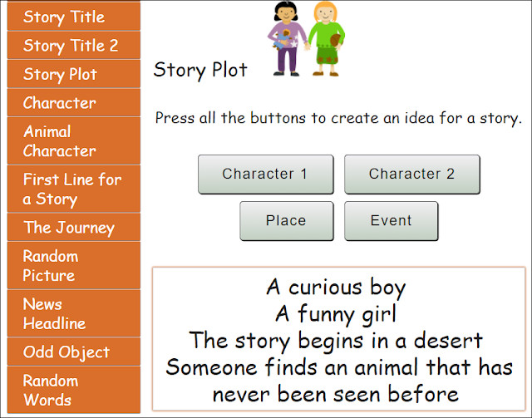
Task: Click the two children illustration
Action: tap(307, 38)
